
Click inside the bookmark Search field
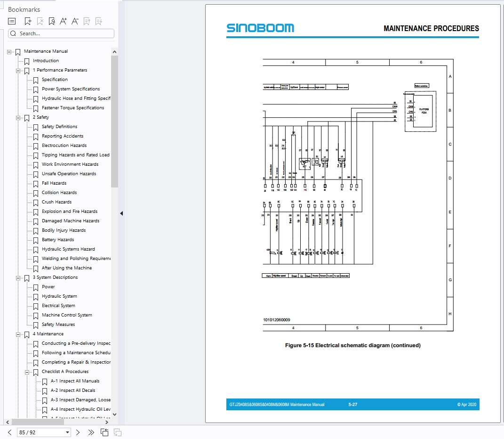click(61, 33)
